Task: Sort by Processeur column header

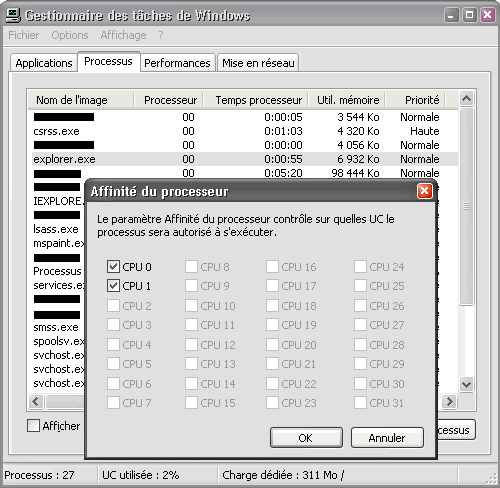Action: pos(169,100)
